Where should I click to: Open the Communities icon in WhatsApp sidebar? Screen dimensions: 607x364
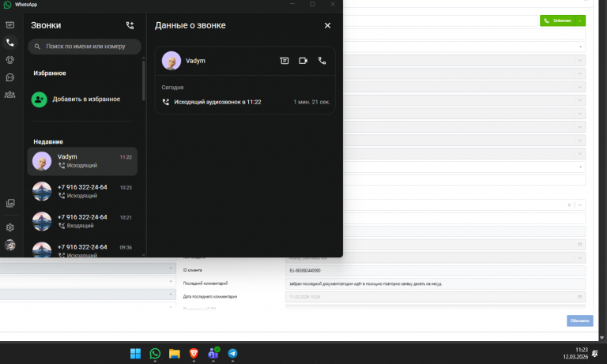(10, 95)
